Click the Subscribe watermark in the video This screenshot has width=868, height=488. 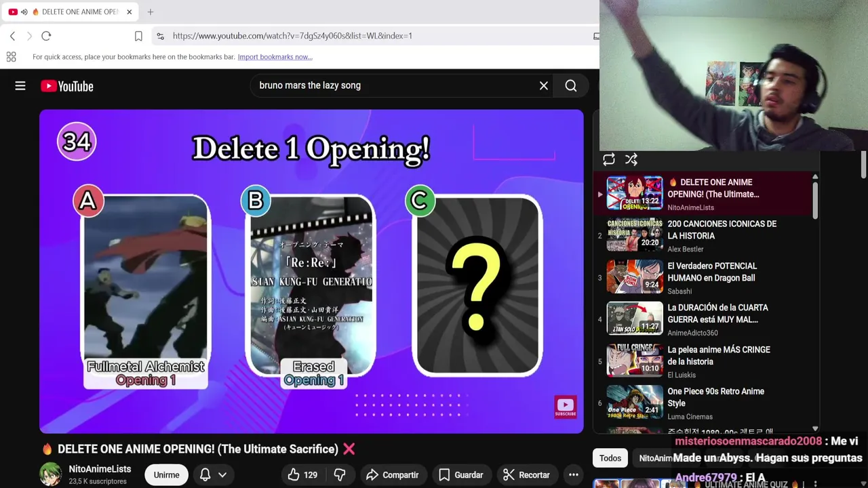pyautogui.click(x=566, y=407)
